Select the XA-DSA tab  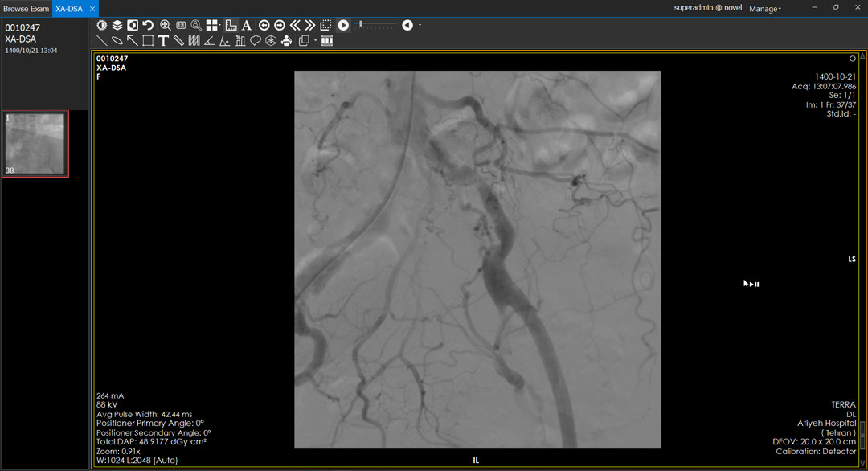69,9
